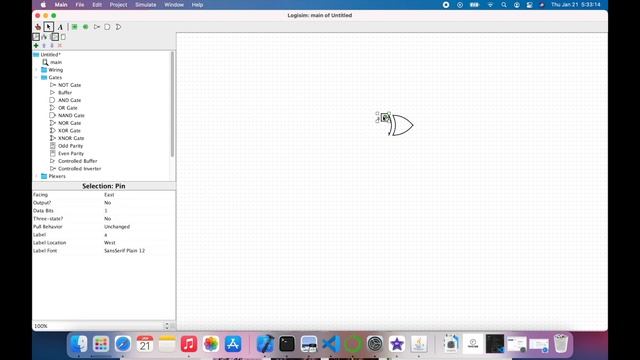Pick the NOT gate toolbar icon

[x=97, y=27]
